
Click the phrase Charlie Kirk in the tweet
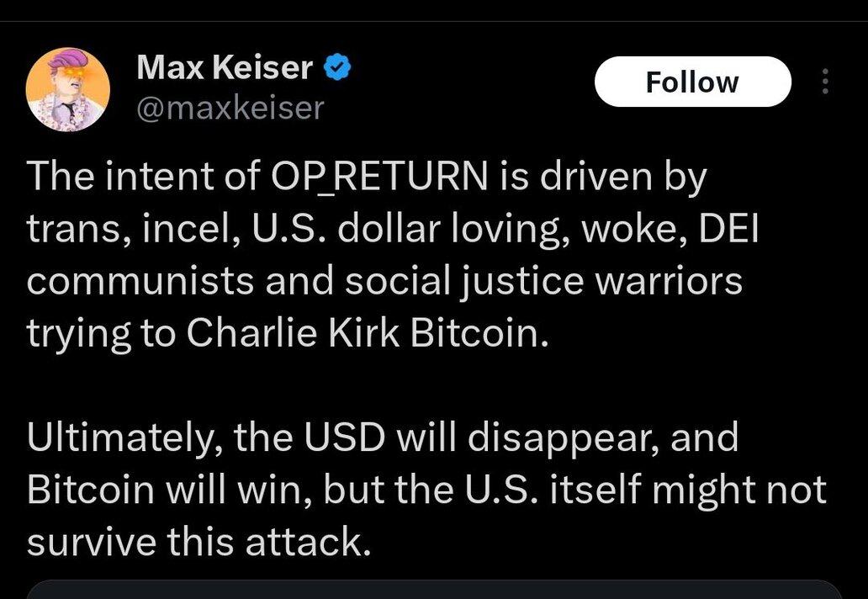293,332
